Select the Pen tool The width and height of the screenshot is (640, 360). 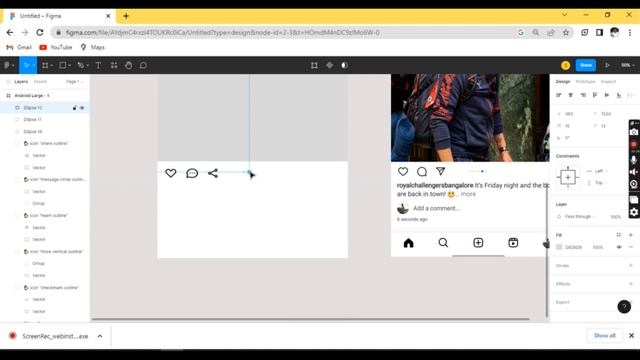tap(81, 65)
